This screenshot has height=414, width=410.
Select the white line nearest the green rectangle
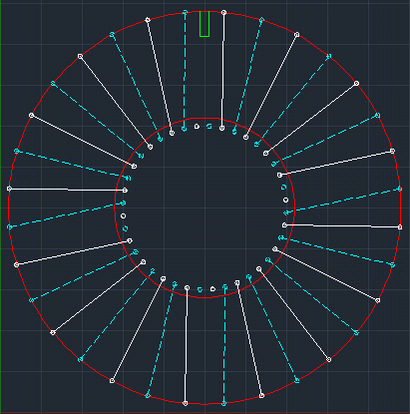pos(223,70)
